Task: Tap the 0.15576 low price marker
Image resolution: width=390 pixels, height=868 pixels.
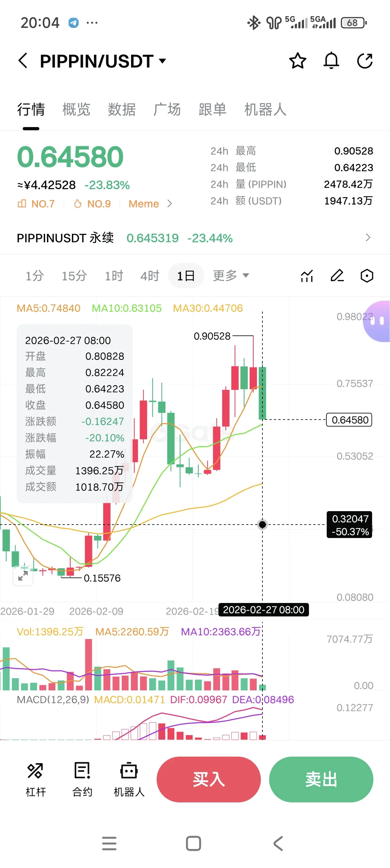Action: click(102, 578)
